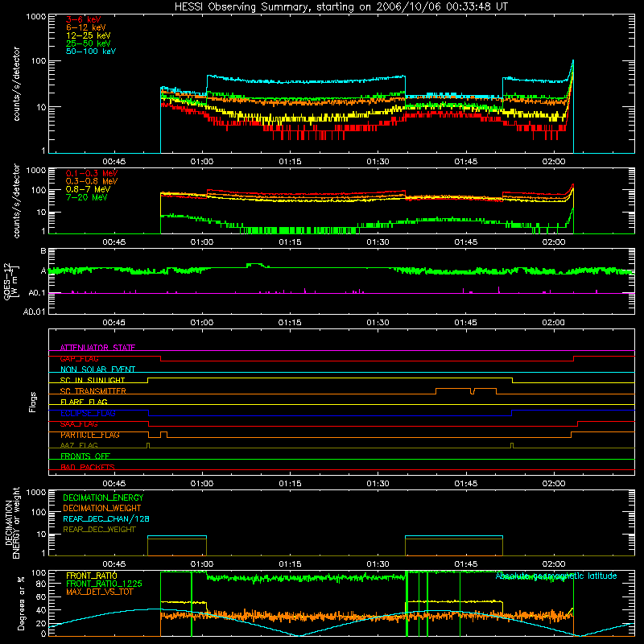
Task: Select the FRONT_RATIO legend label
Action: [x=92, y=576]
